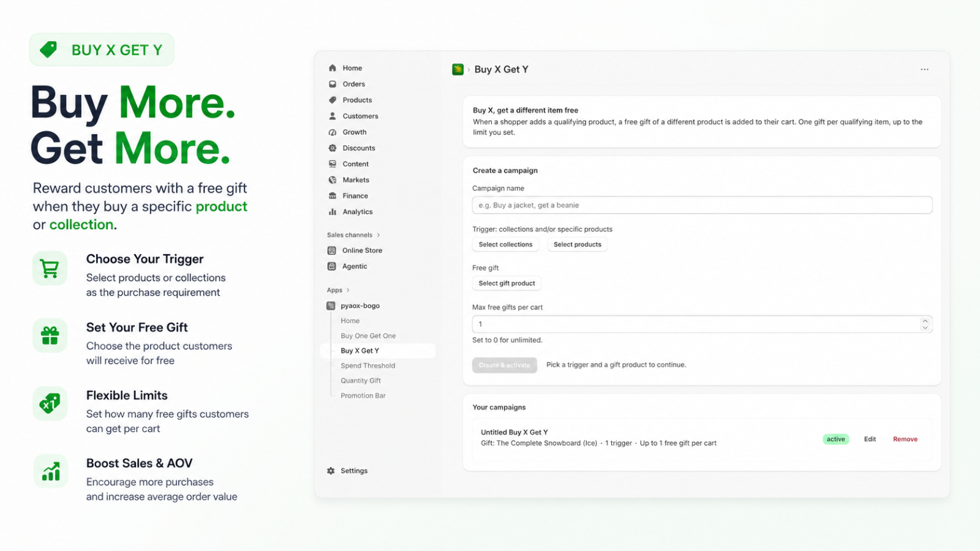Open the Orders page
980x551 pixels.
pyautogui.click(x=354, y=84)
